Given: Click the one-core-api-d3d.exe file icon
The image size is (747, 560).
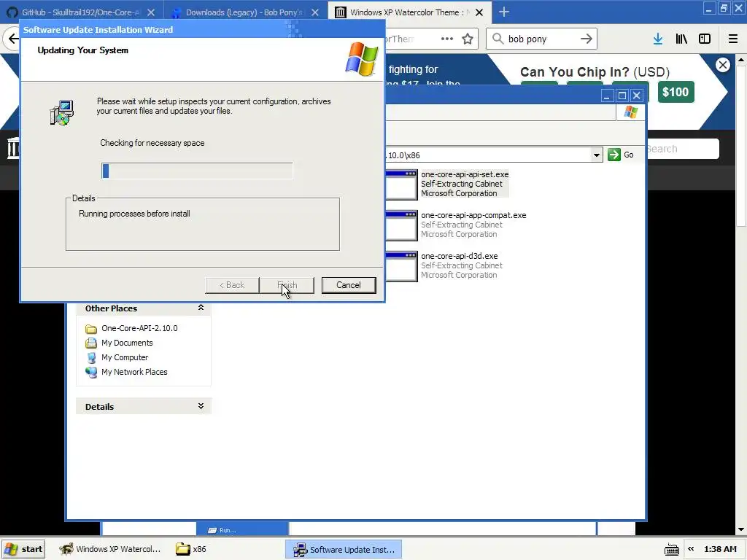Looking at the screenshot, I should coord(402,266).
